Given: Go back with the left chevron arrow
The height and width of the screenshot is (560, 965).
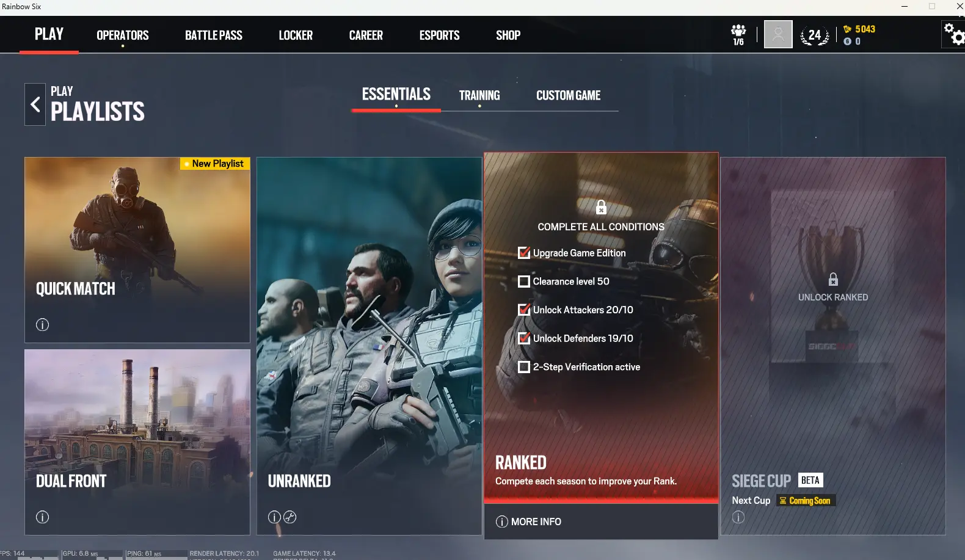Looking at the screenshot, I should (x=35, y=104).
